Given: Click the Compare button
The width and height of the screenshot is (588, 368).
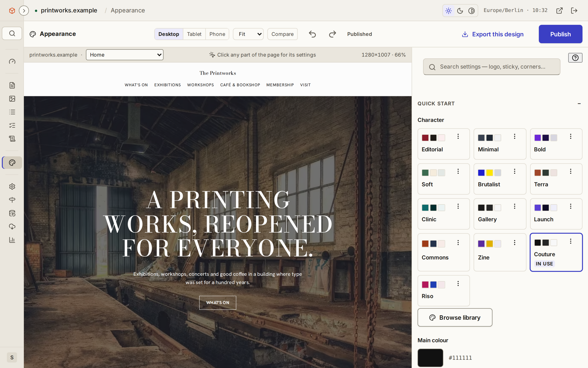Looking at the screenshot, I should click(x=282, y=34).
